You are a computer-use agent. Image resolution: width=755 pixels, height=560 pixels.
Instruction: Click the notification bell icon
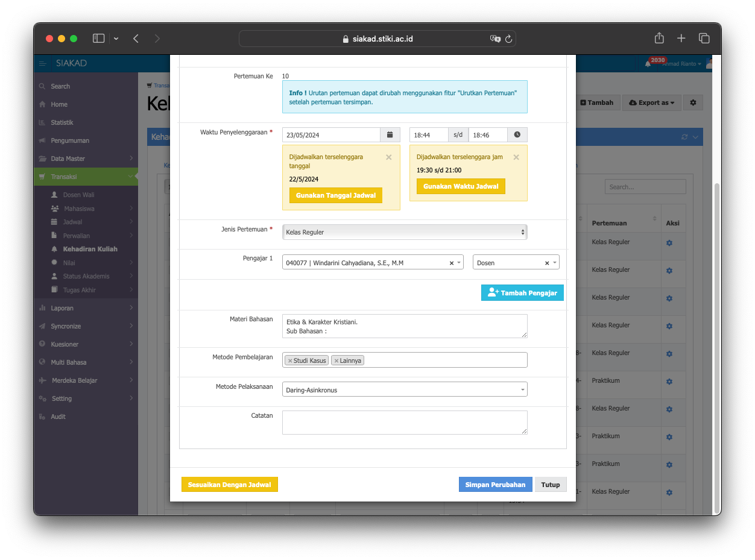tap(648, 64)
